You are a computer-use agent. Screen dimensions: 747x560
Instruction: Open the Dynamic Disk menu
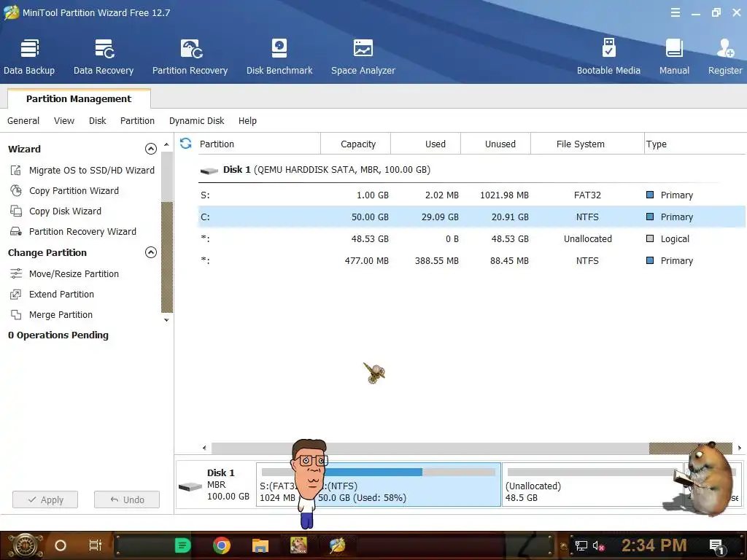click(196, 120)
